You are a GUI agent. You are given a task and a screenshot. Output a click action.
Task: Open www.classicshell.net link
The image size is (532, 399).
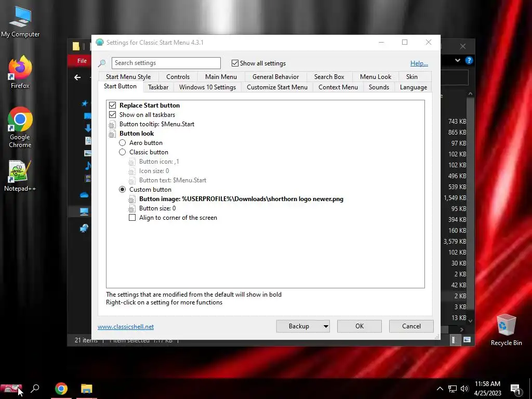point(126,327)
